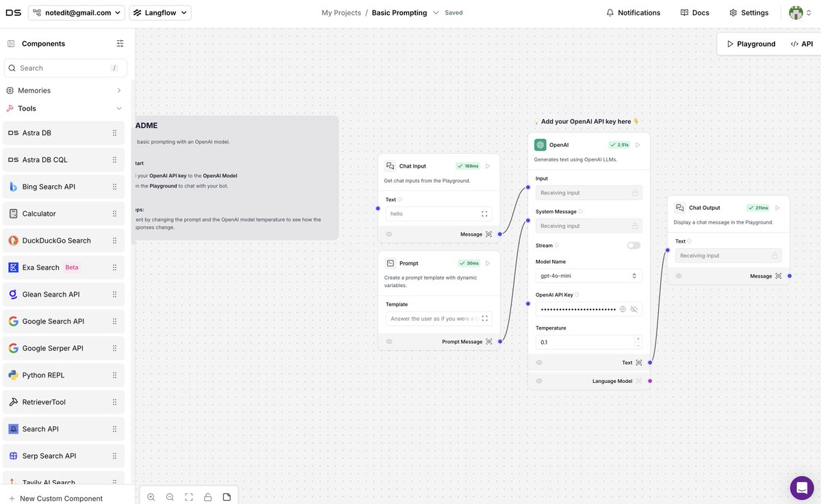Click the Python REPL drag handle
This screenshot has width=821, height=504.
click(x=114, y=375)
